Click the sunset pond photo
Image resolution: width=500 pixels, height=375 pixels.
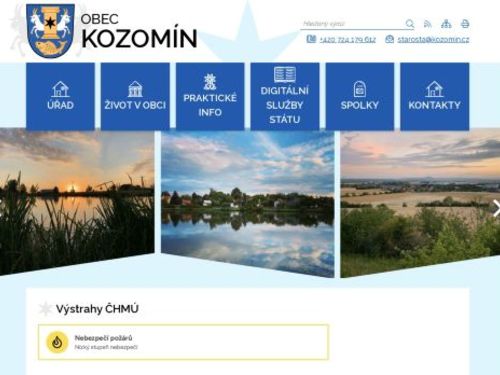tap(77, 202)
